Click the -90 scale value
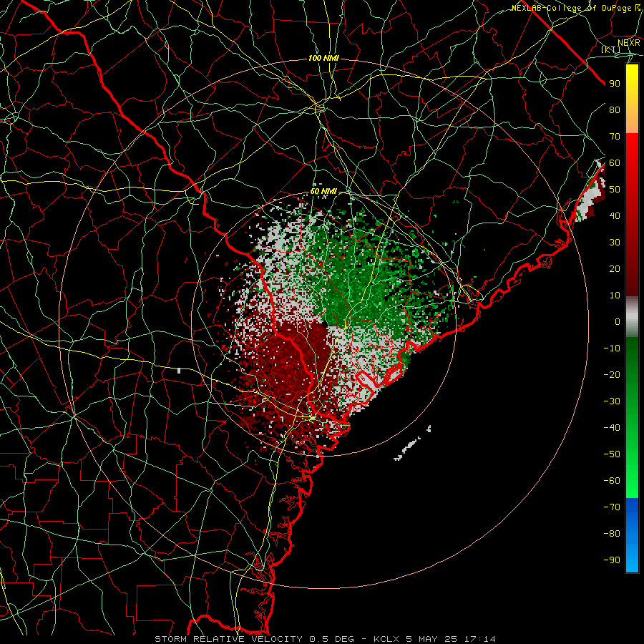This screenshot has width=644, height=644. click(612, 560)
